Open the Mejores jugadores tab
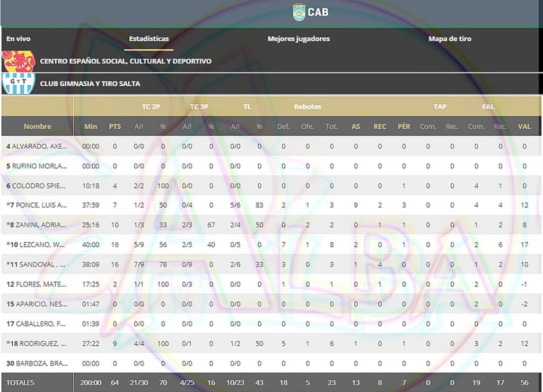Screen dimensions: 543x392 coord(299,39)
